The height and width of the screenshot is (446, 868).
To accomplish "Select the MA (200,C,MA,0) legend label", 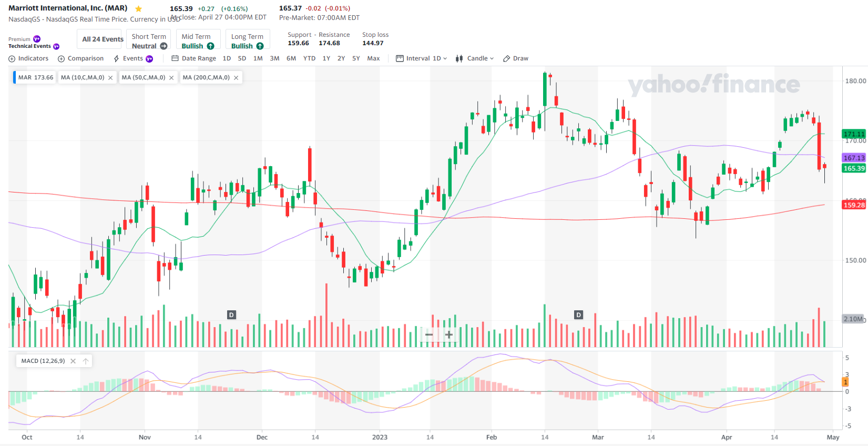I will tap(206, 78).
